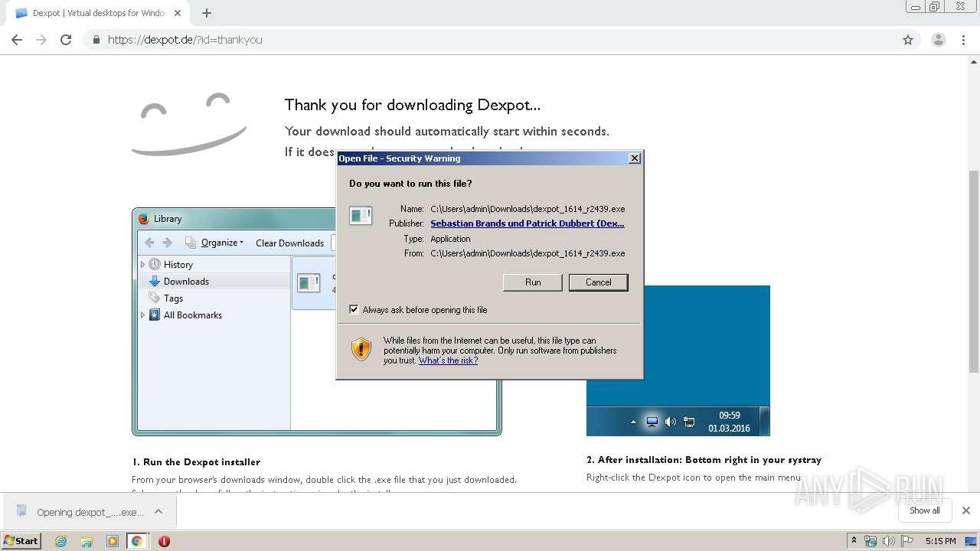The image size is (980, 551).
Task: Click the taskbar clock 5:15 PM
Action: coord(940,541)
